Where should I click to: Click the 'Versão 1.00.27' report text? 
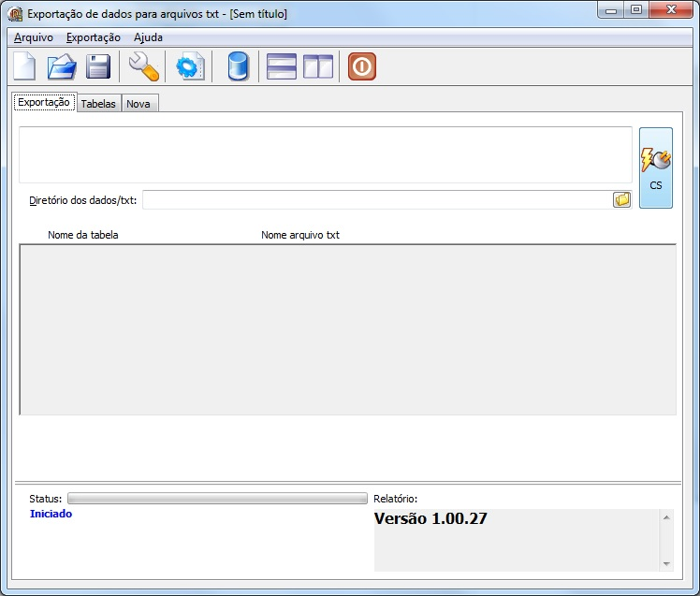pyautogui.click(x=430, y=518)
